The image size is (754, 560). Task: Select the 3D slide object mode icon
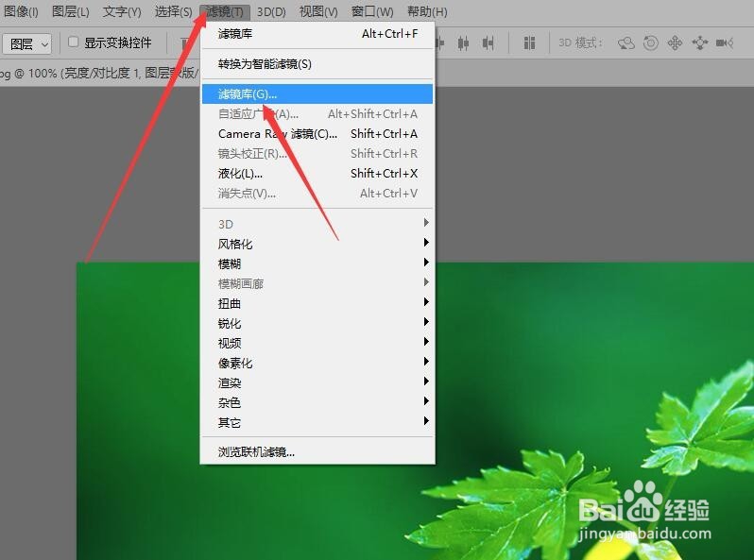(x=699, y=43)
